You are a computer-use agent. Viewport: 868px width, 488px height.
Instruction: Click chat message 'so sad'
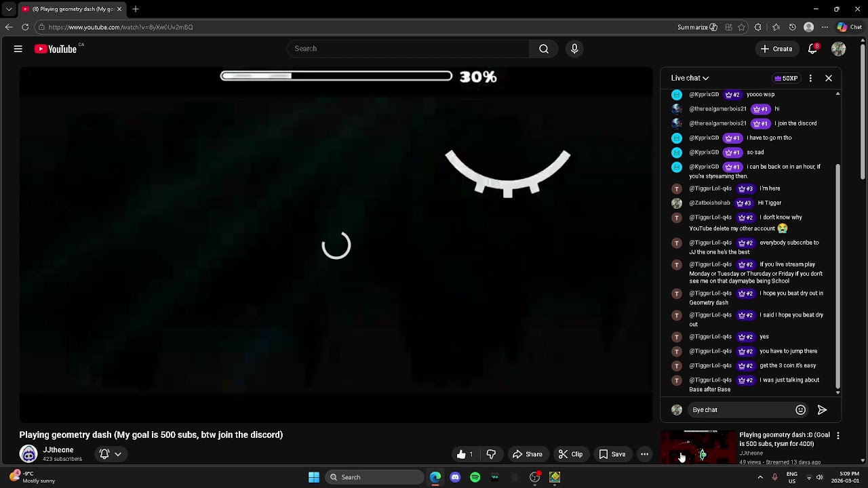click(x=755, y=152)
